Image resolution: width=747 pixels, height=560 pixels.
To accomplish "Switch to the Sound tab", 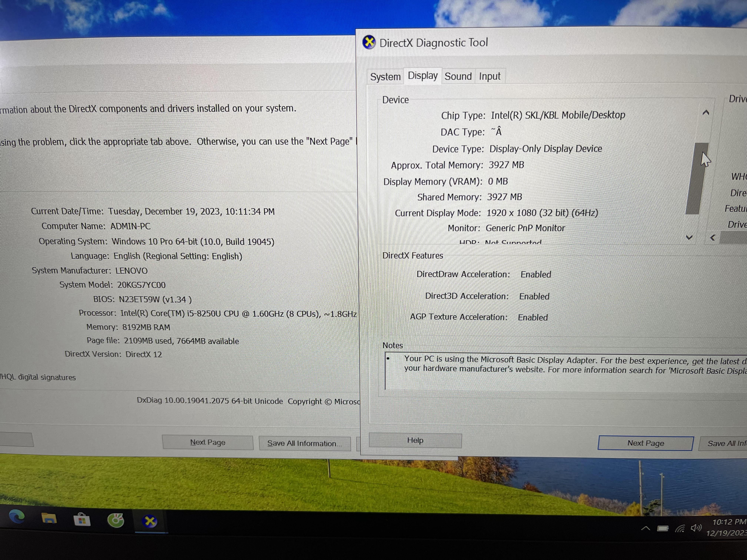I will pyautogui.click(x=458, y=76).
